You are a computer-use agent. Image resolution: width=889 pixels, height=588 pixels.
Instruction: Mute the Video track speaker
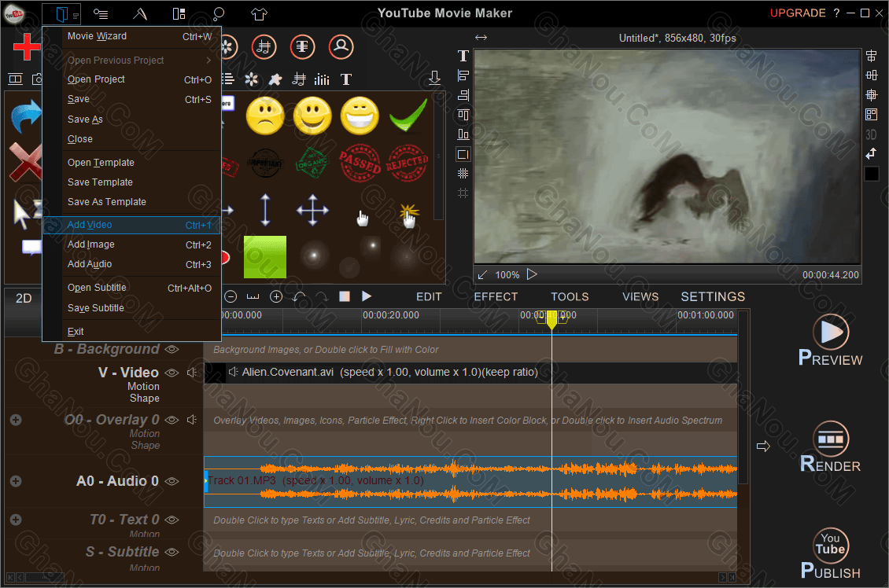(192, 372)
